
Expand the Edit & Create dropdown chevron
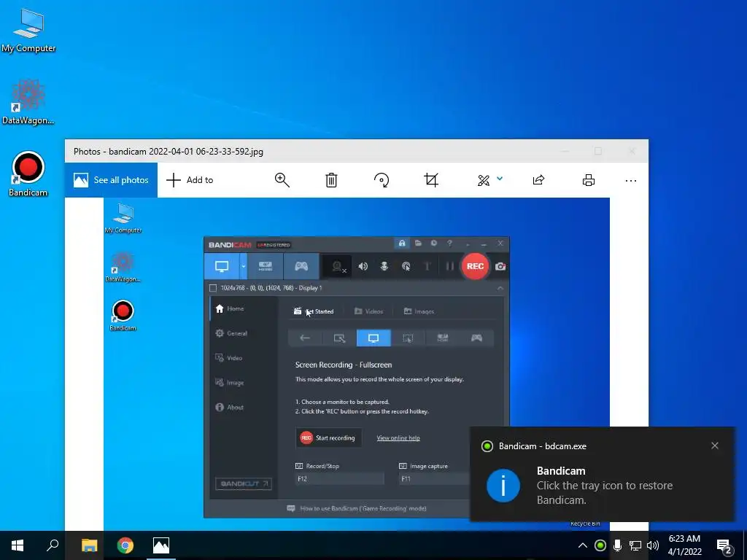[500, 179]
